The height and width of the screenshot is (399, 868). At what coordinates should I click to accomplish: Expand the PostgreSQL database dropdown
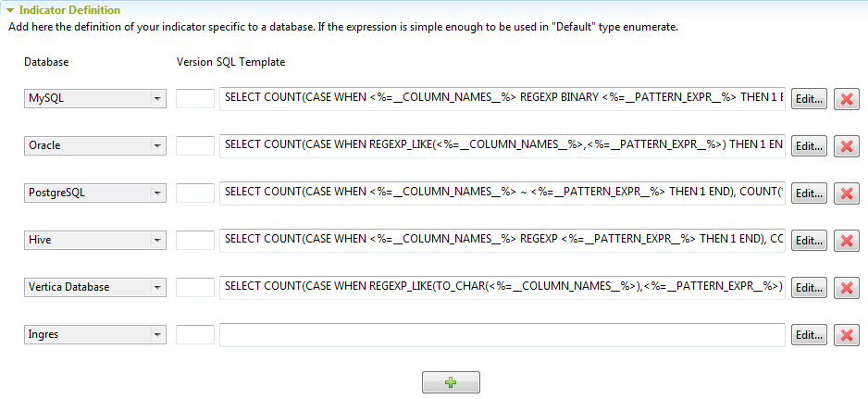[156, 193]
